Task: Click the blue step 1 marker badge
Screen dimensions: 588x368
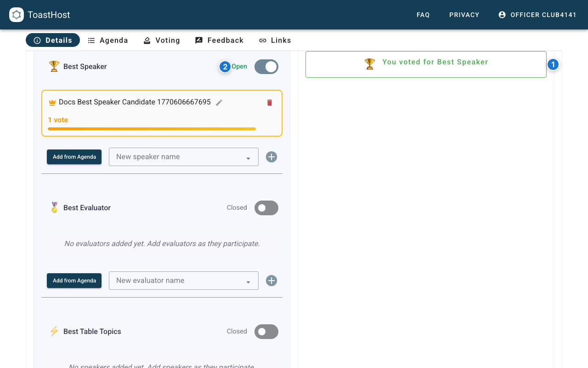Action: (x=553, y=64)
